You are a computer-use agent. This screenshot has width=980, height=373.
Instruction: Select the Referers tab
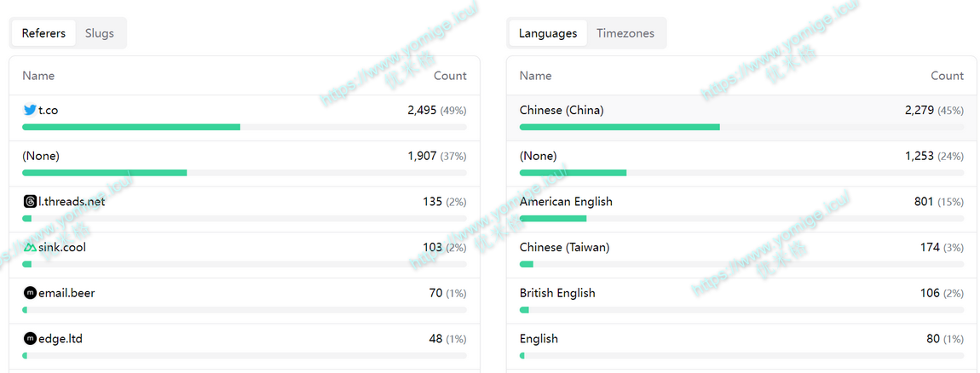point(43,33)
